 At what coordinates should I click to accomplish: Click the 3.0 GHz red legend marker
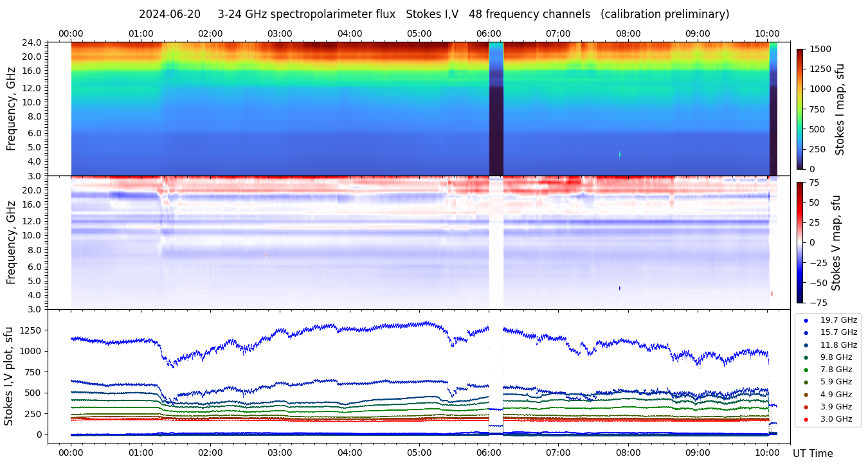806,419
